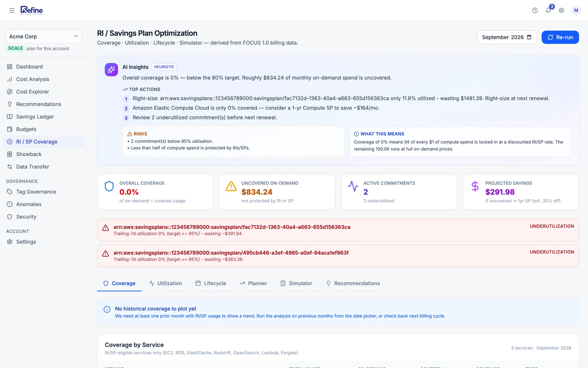Open sidebar Recommendations page

click(x=44, y=104)
